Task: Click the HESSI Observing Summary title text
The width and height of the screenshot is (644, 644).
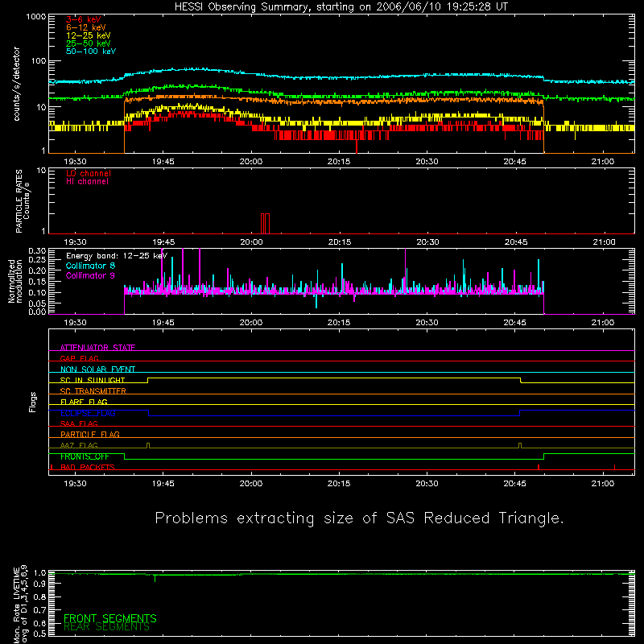Action: [341, 7]
